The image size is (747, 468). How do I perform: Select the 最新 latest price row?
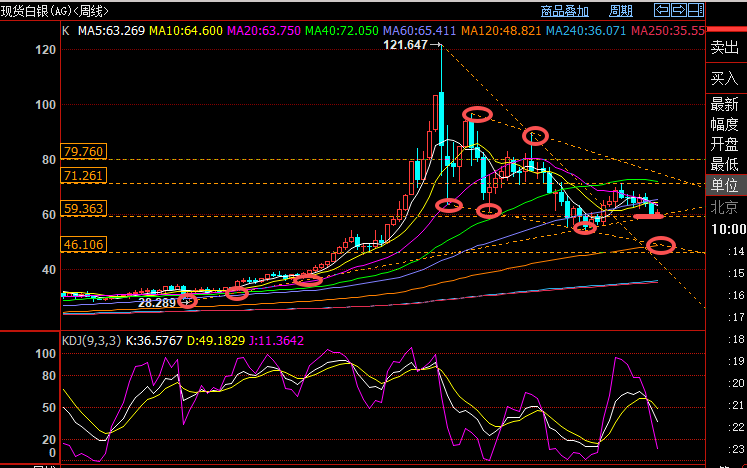pyautogui.click(x=726, y=104)
